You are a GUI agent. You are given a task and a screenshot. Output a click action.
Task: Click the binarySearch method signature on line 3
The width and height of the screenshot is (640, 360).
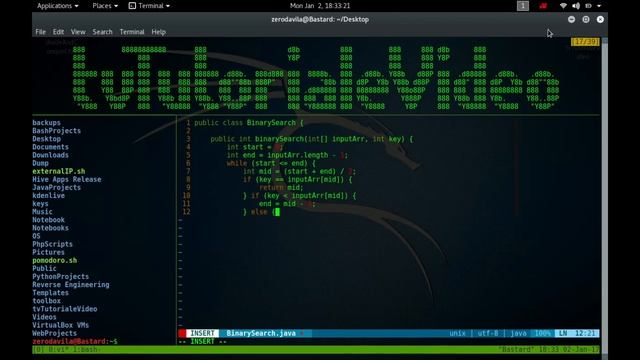(311, 139)
